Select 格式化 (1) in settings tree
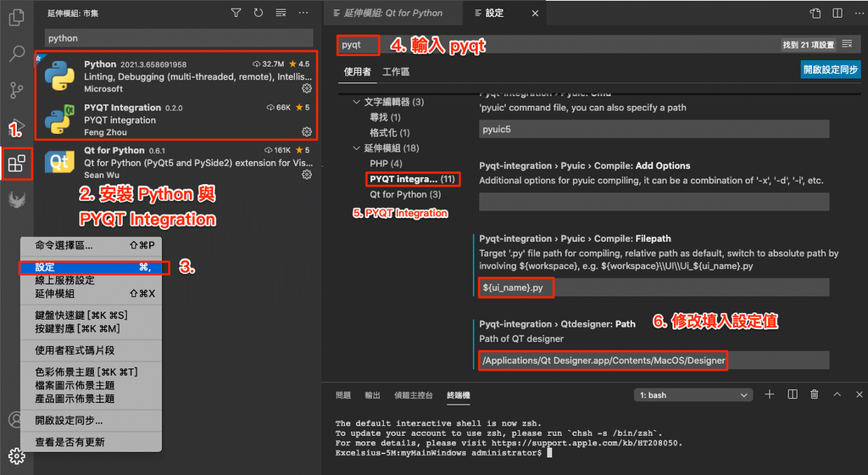Viewport: 868px width, 475px height. (x=390, y=133)
